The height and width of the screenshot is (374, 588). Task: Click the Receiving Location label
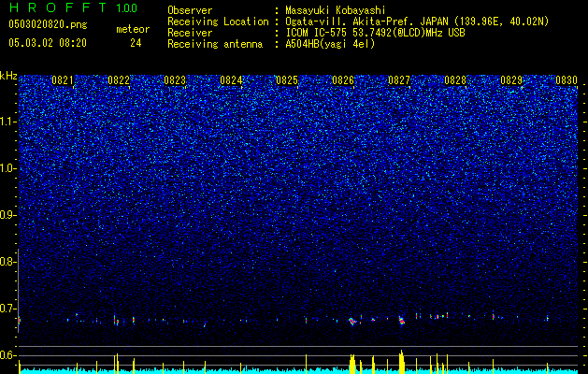(x=218, y=22)
